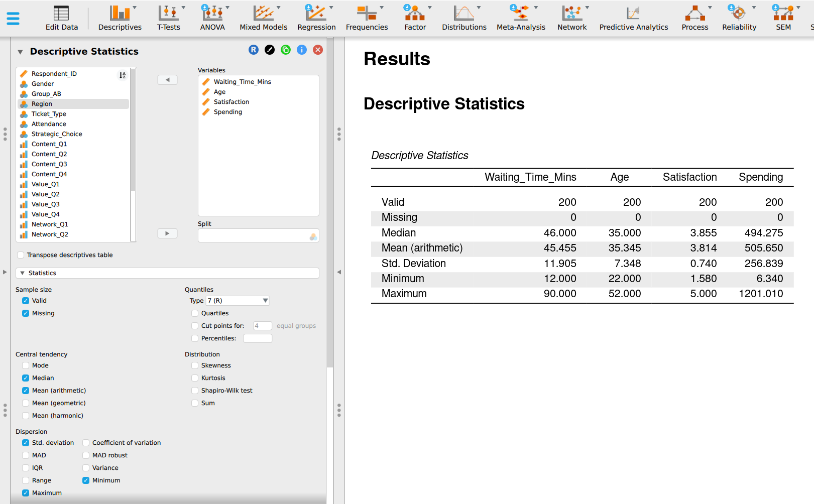Collapse the data panel with left arrow
Screen dimensions: 814x504
coord(339,272)
